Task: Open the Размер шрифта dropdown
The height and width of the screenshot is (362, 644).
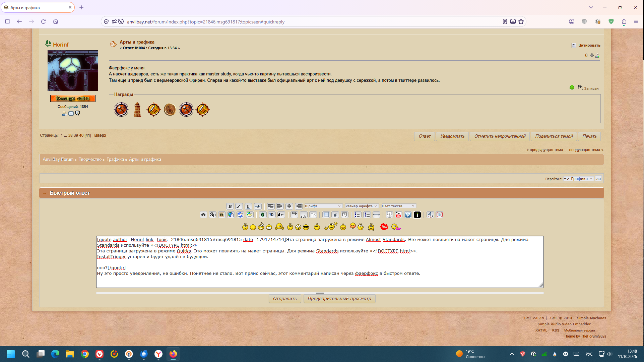Action: [362, 206]
